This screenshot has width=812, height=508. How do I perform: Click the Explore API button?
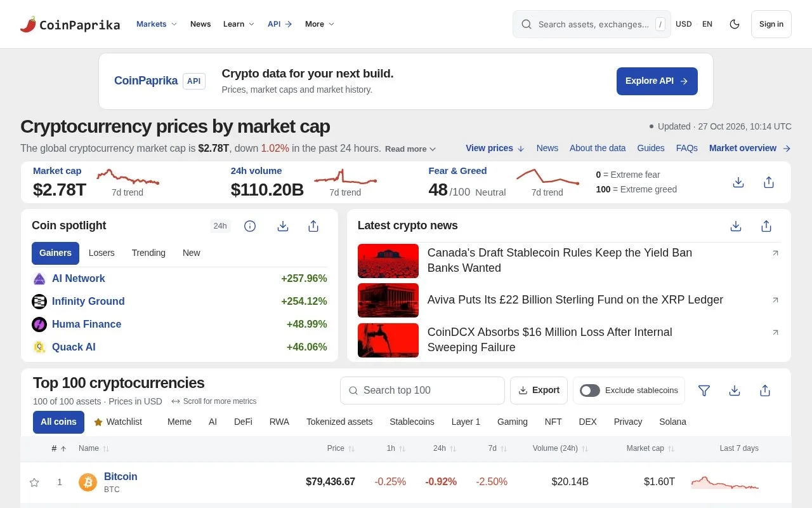[x=657, y=81]
